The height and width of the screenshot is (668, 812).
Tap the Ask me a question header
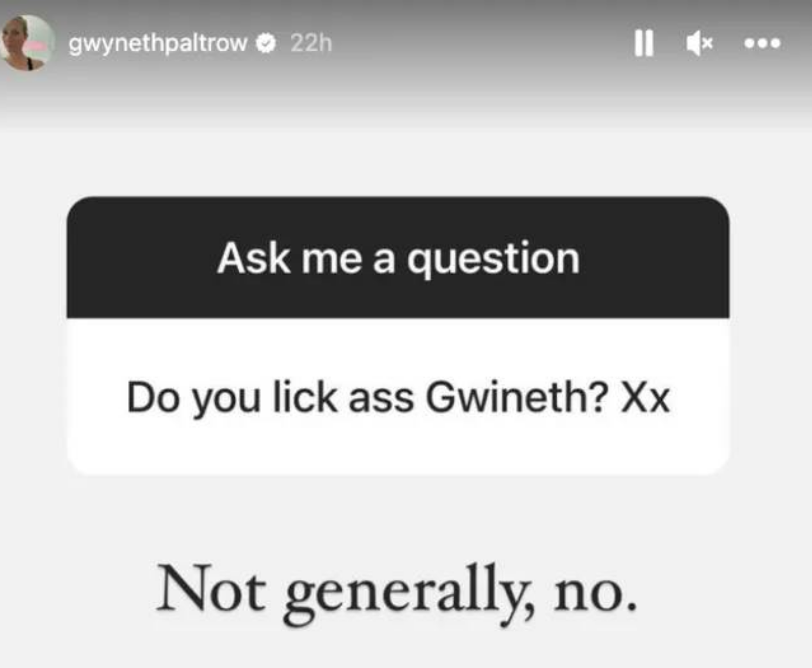point(398,258)
